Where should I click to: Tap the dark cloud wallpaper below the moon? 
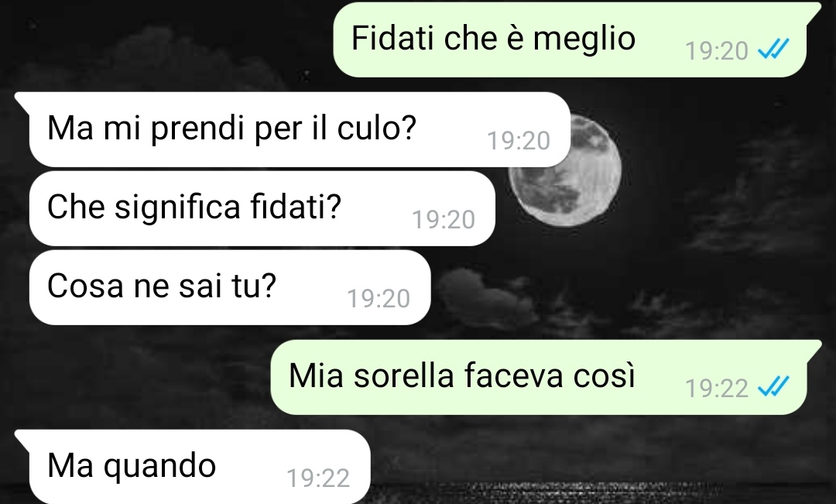point(485,296)
